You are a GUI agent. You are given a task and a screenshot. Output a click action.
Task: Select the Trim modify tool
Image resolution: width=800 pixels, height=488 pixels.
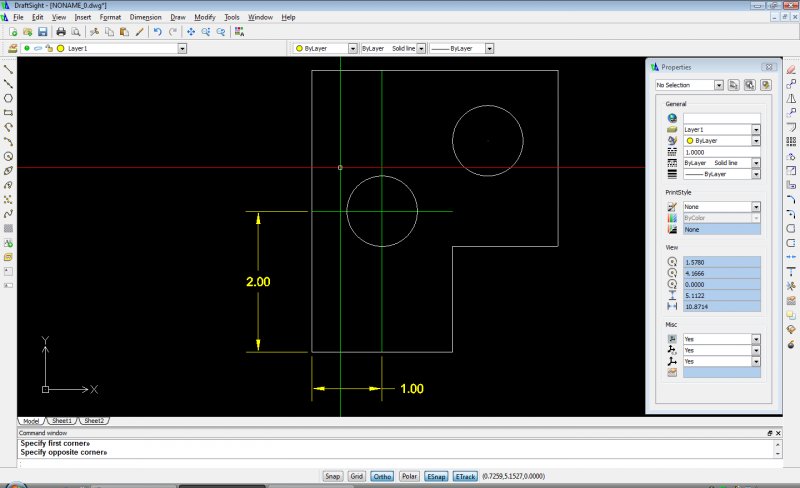pyautogui.click(x=791, y=286)
